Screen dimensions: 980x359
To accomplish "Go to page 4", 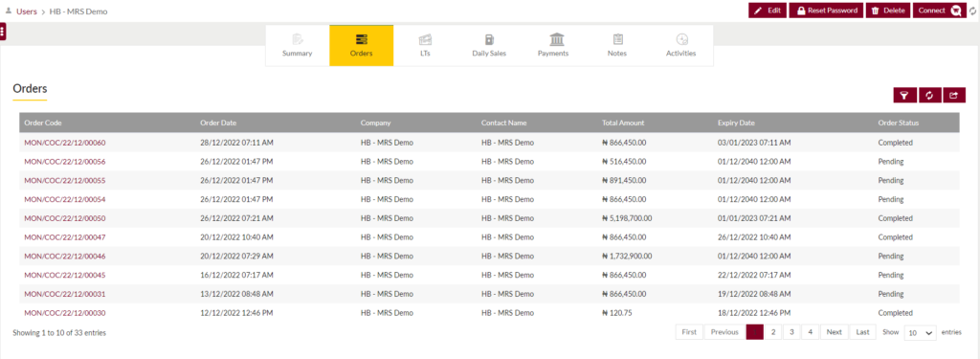I will [810, 332].
